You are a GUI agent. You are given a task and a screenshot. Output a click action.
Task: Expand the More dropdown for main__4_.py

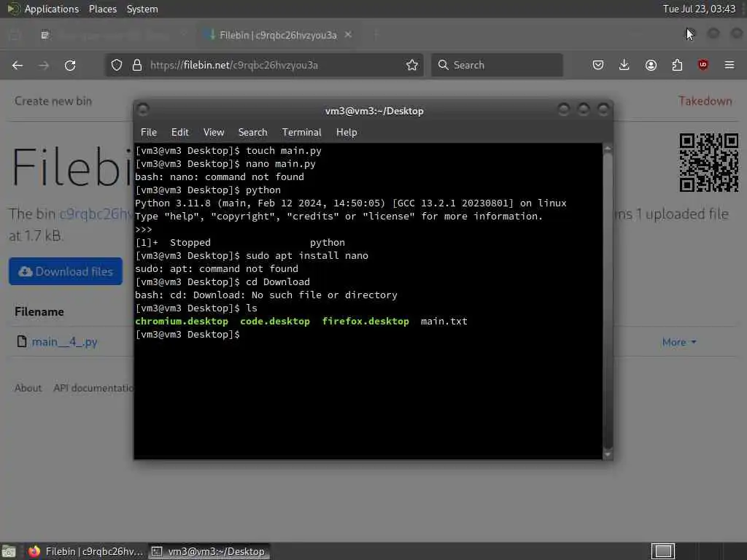(x=679, y=343)
